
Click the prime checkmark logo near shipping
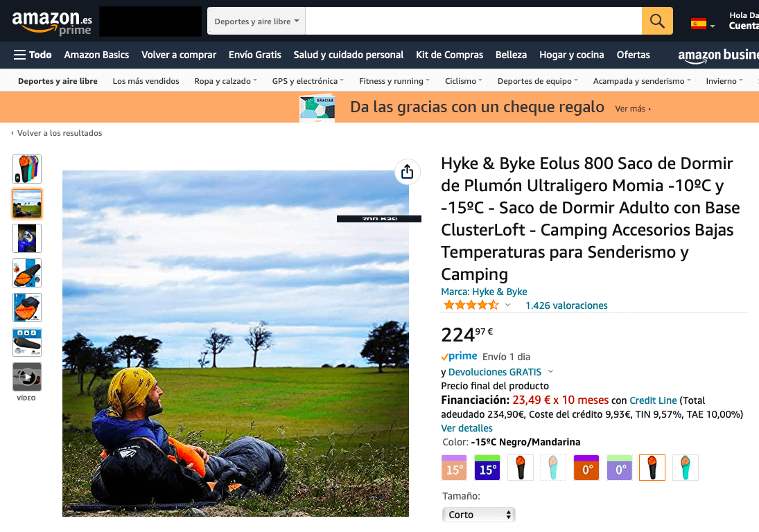(459, 357)
